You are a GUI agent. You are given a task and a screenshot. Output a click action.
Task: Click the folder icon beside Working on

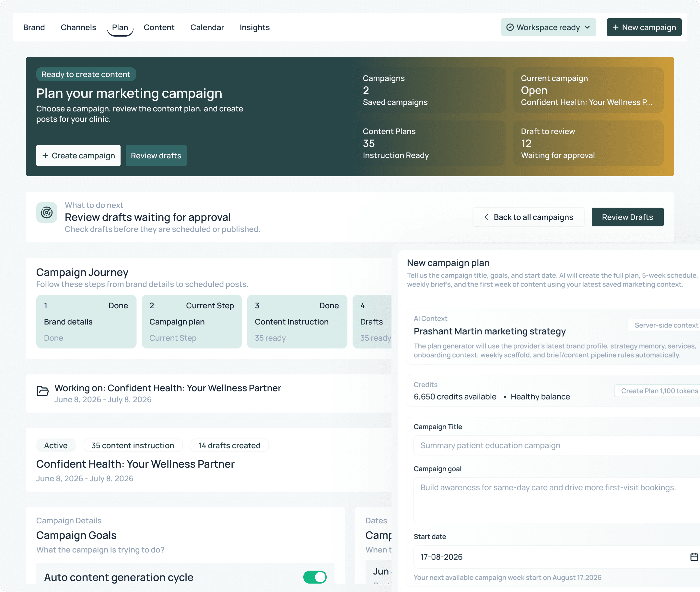(43, 391)
